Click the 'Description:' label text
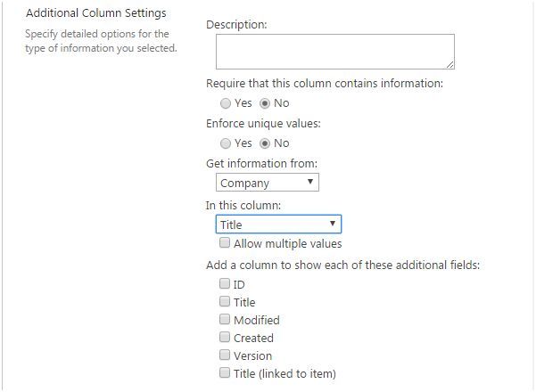Viewport: 536px width, 392px height. tap(236, 24)
